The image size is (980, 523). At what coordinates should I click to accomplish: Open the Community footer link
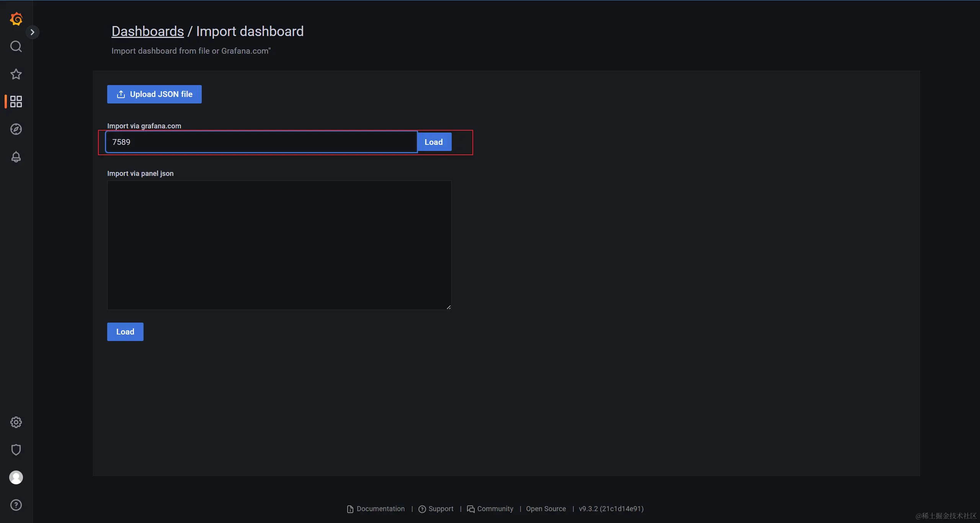pyautogui.click(x=495, y=509)
